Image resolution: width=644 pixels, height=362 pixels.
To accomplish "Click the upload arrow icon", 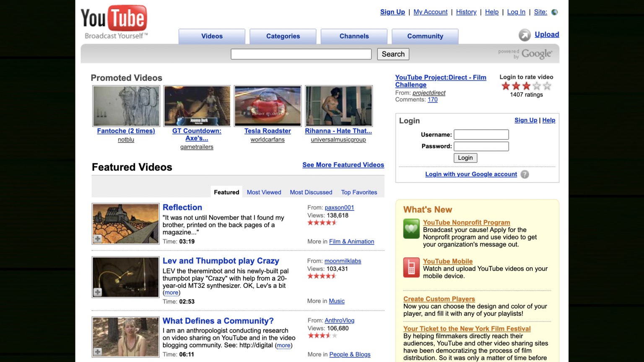I will (525, 35).
